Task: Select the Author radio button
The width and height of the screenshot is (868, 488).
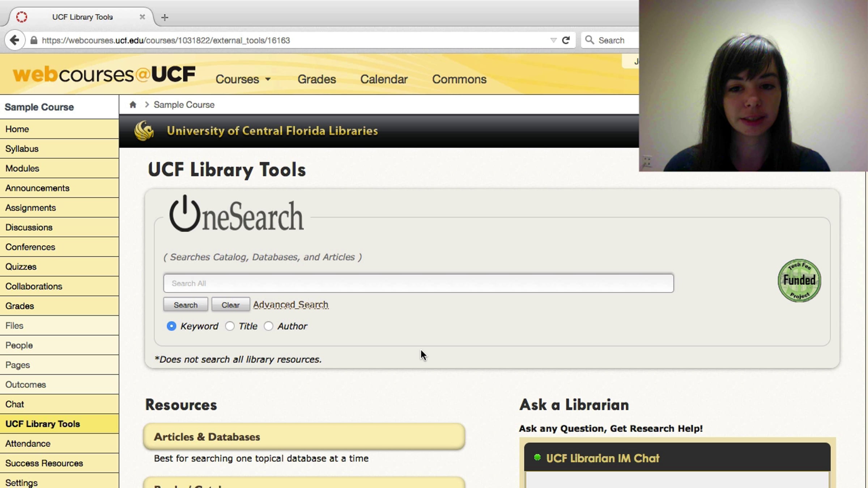Action: coord(268,326)
